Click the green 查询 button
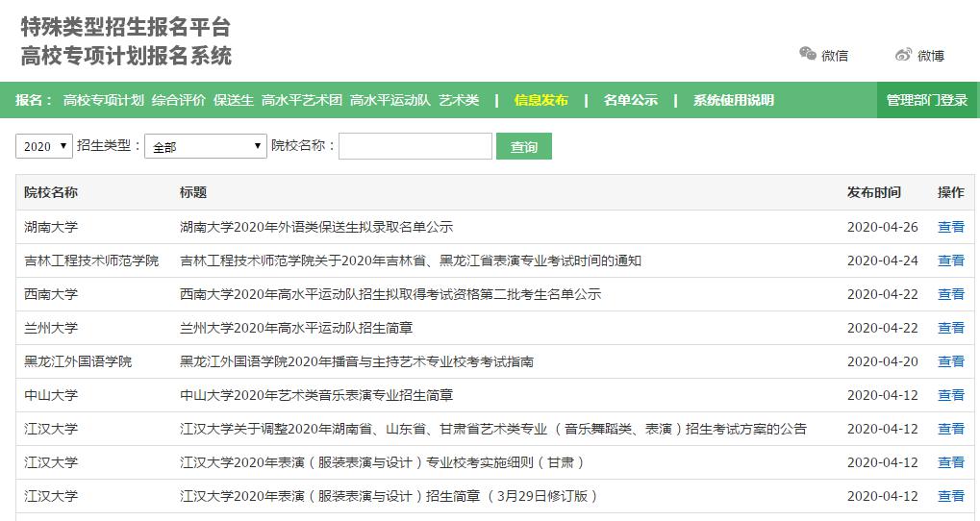 pos(524,146)
